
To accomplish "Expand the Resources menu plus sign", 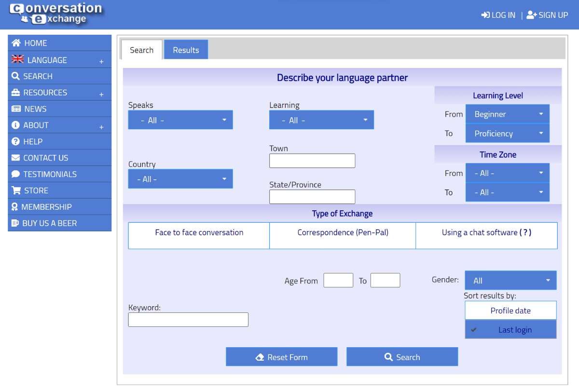I will click(101, 95).
